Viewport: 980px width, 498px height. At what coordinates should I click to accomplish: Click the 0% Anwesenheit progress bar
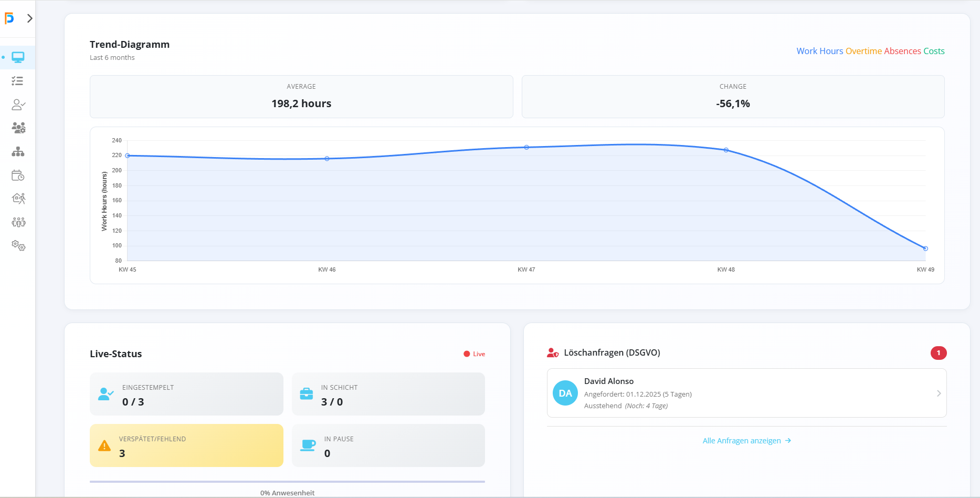point(287,481)
